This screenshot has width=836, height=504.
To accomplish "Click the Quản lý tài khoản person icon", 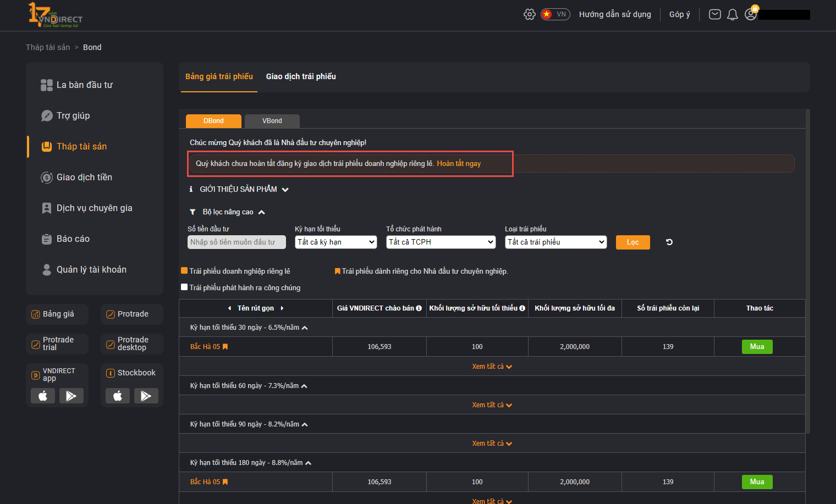I will [x=47, y=270].
